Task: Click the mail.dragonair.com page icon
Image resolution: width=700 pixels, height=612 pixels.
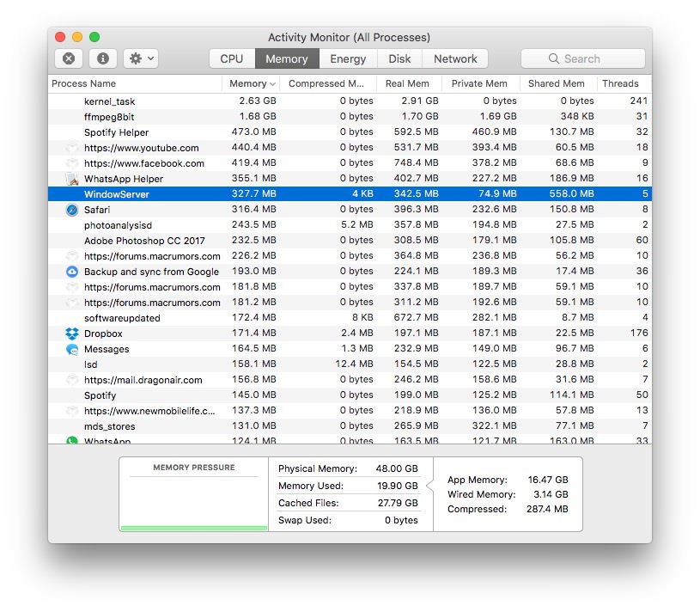Action: point(72,380)
